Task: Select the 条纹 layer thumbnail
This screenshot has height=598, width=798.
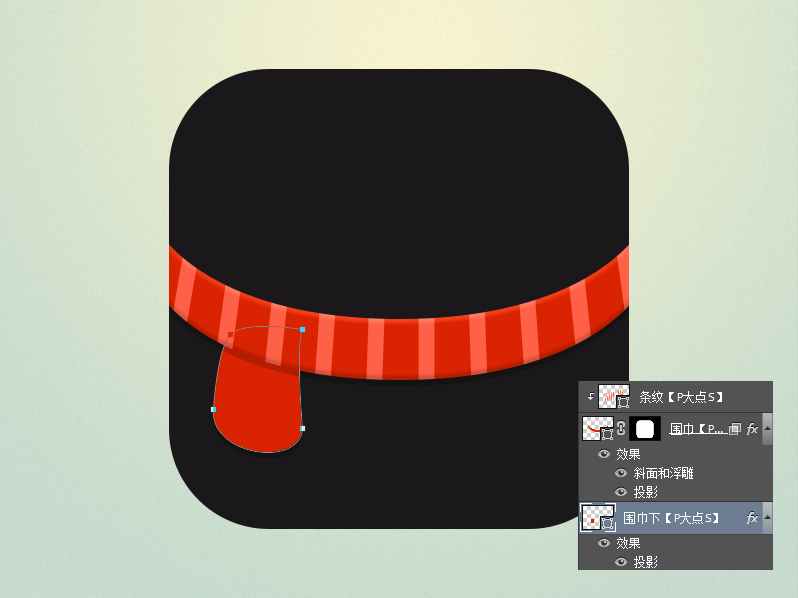Action: tap(614, 396)
